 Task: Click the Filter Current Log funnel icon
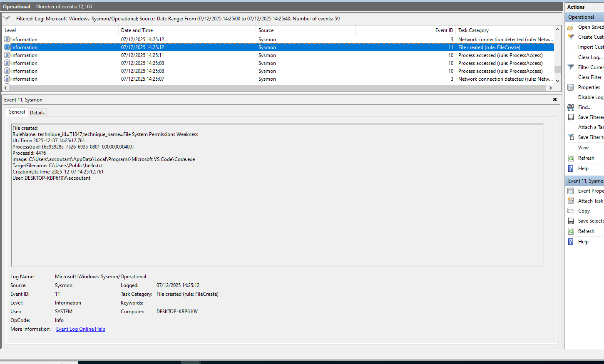[571, 67]
